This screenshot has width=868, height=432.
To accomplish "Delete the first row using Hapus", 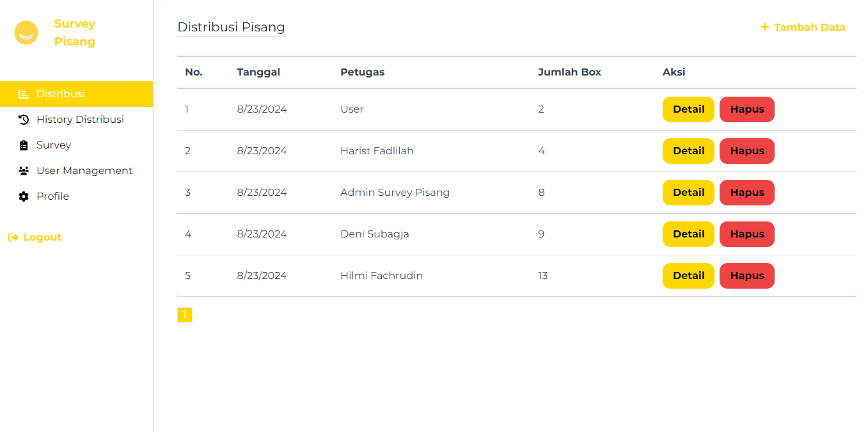I will pos(746,109).
